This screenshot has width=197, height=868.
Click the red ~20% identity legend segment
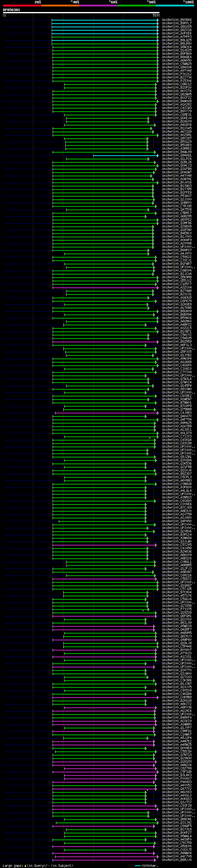coord(22,6)
